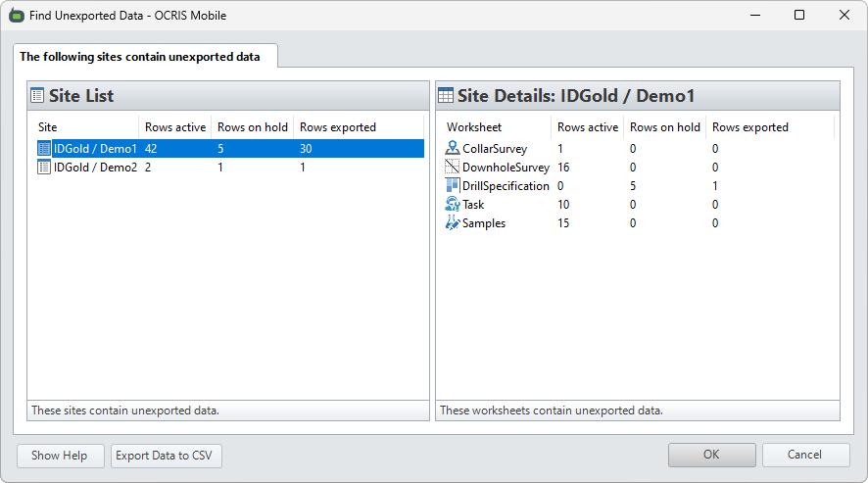This screenshot has height=483, width=868.
Task: Click the CollarSurvey worksheet icon
Action: (453, 148)
